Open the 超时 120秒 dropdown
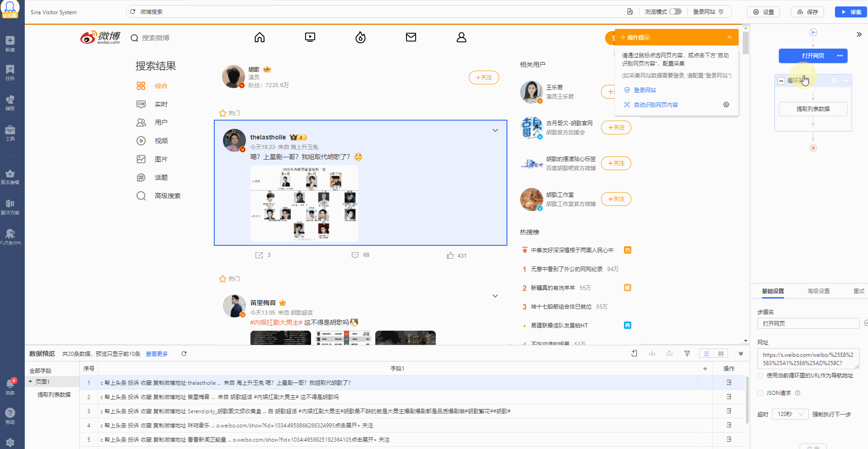This screenshot has width=868, height=449. [790, 414]
